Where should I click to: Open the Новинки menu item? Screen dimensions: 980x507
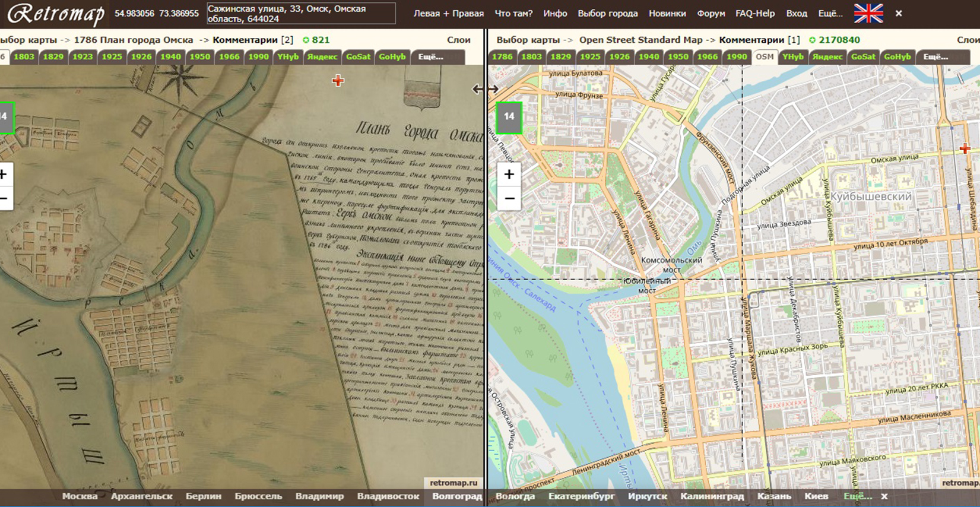tap(667, 13)
